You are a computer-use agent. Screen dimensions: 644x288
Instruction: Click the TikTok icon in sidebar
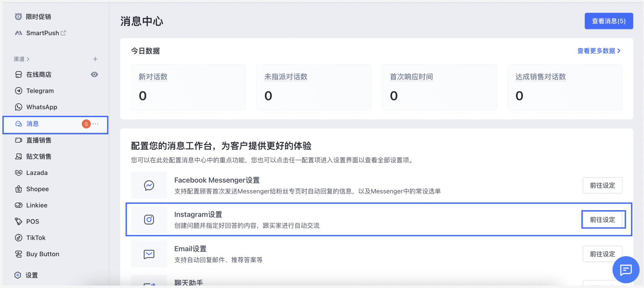(x=18, y=238)
